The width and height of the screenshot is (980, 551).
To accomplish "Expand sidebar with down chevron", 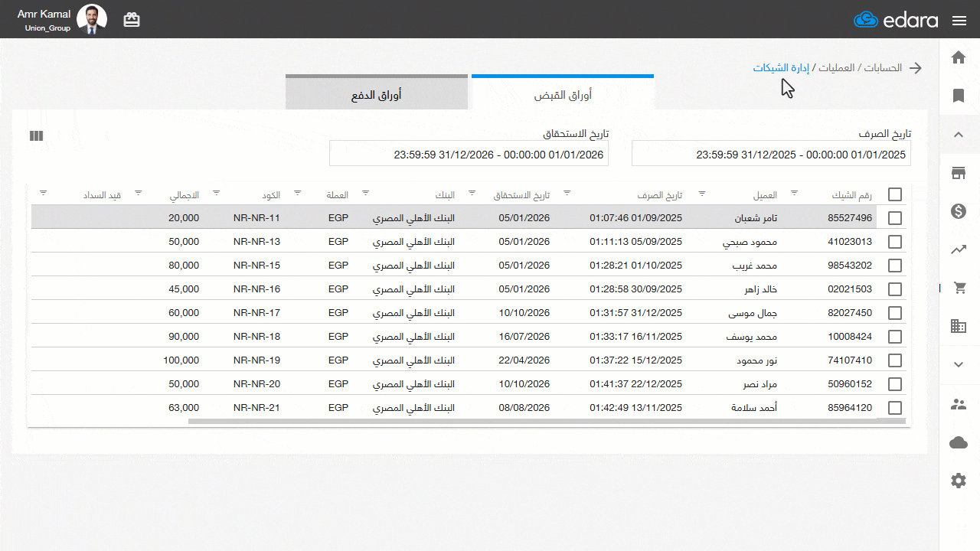I will [x=959, y=365].
